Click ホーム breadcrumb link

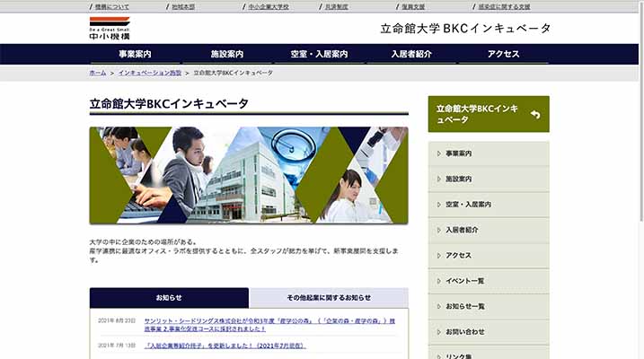coord(98,72)
